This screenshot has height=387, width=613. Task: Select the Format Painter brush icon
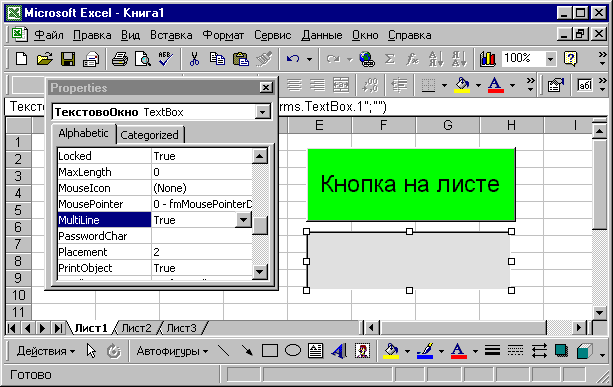click(x=264, y=59)
